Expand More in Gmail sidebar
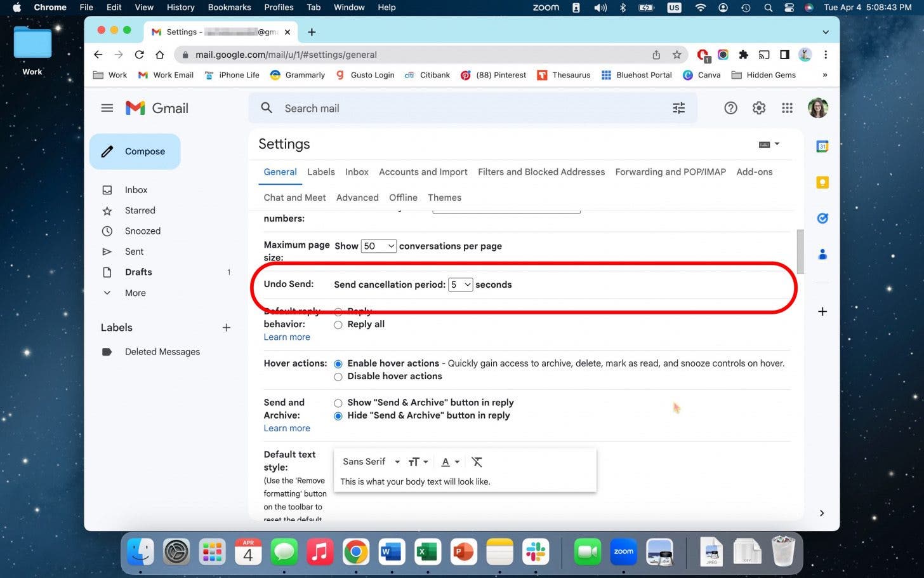The height and width of the screenshot is (578, 924). click(135, 293)
